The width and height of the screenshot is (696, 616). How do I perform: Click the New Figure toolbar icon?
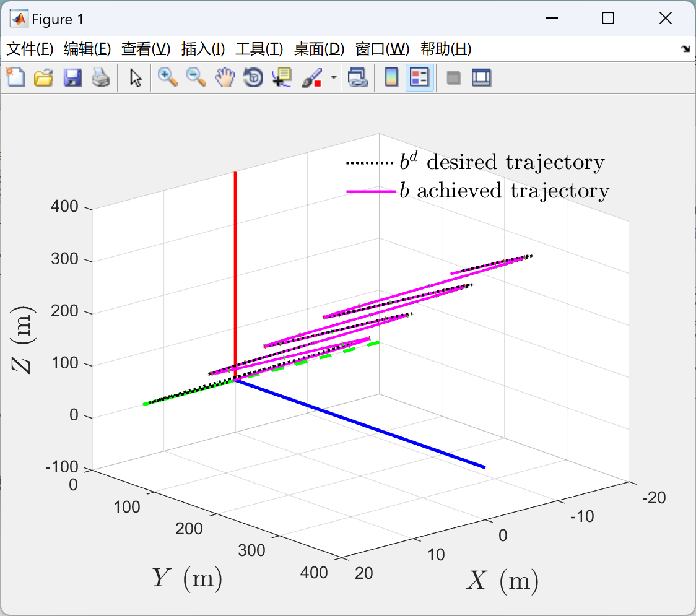click(x=16, y=77)
